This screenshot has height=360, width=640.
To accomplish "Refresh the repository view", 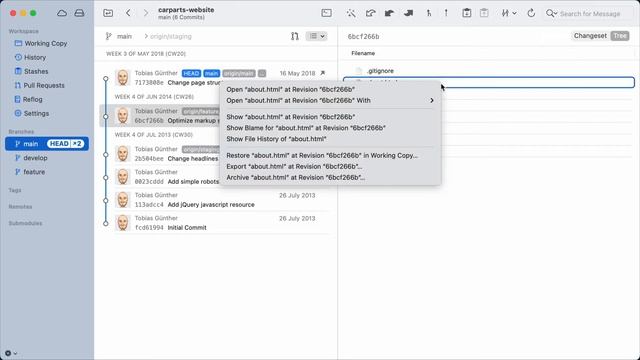I will pyautogui.click(x=531, y=13).
